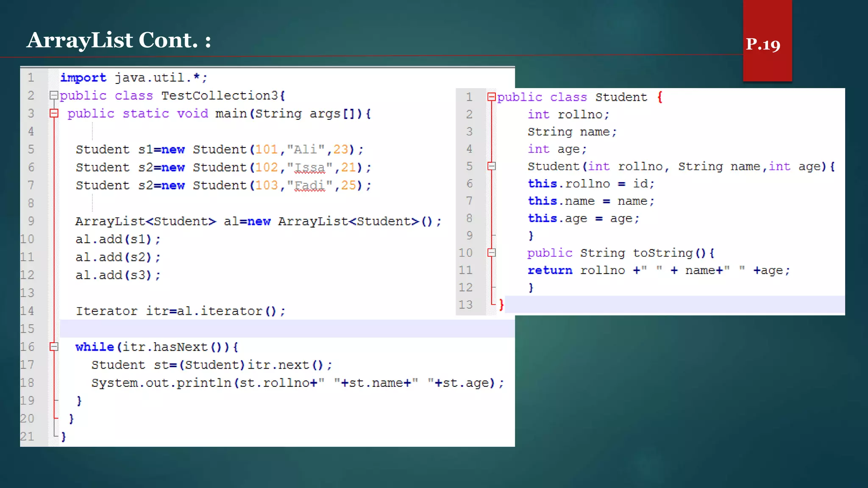Click the slide title 'ArrayList Cont. :'
This screenshot has width=868, height=488.
coord(119,40)
